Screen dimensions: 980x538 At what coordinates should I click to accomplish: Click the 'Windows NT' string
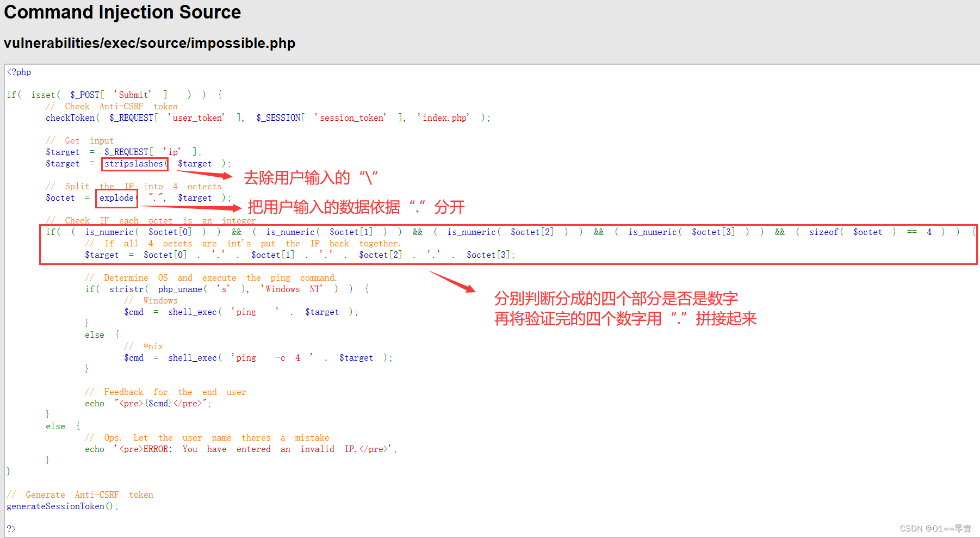[291, 289]
